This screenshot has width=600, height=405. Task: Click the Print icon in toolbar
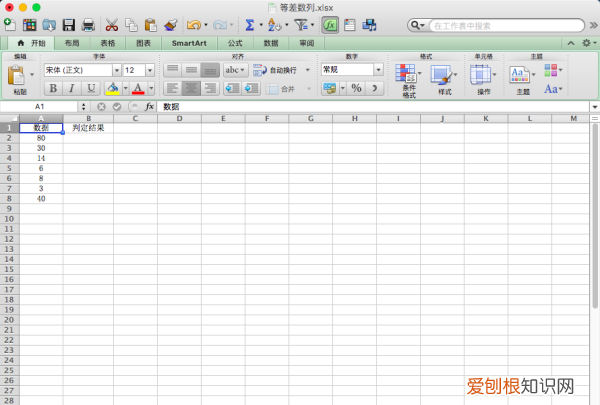coord(88,24)
